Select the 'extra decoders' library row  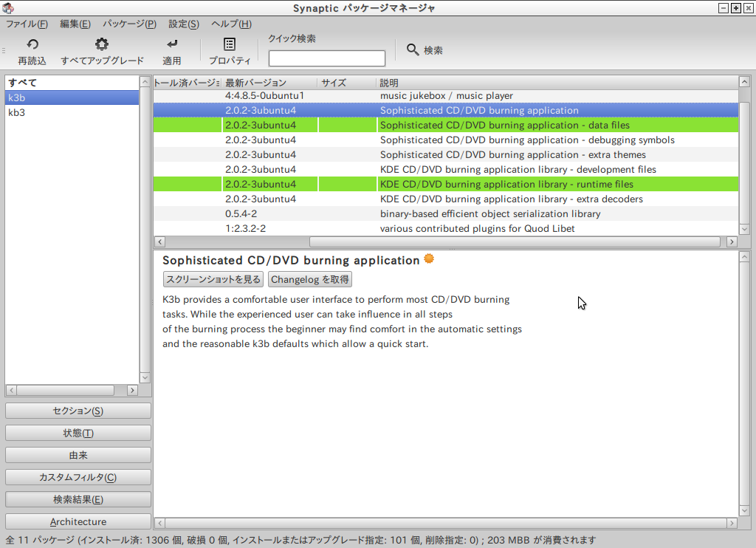[x=446, y=199]
